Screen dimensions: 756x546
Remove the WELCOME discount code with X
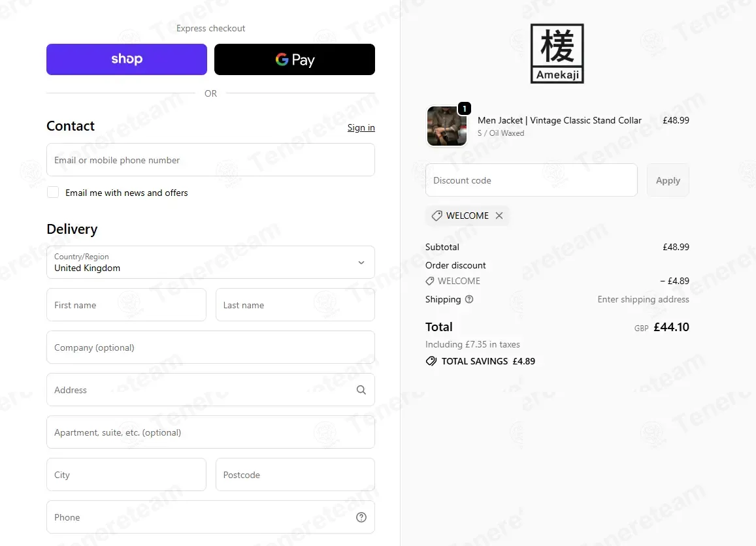pyautogui.click(x=499, y=216)
